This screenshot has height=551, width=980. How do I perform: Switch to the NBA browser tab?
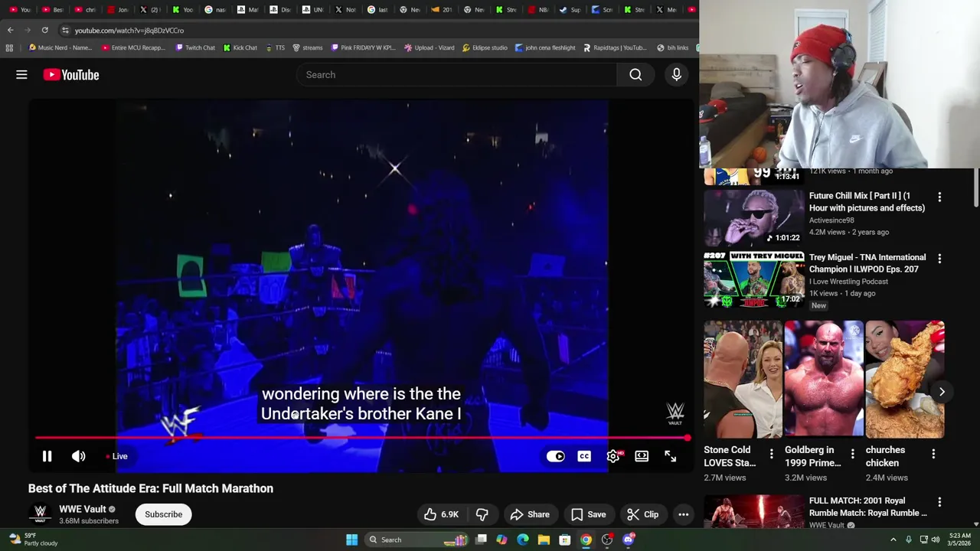539,9
